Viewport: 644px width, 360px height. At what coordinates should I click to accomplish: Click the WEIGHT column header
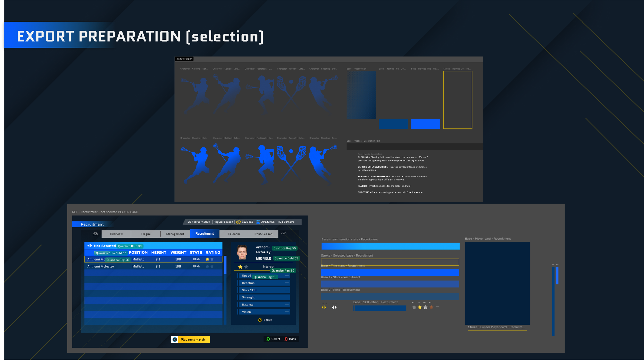178,253
